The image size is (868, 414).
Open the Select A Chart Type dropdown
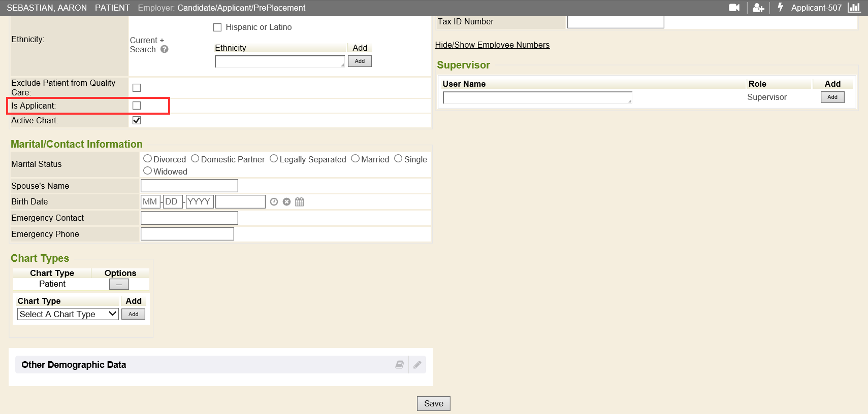click(68, 314)
